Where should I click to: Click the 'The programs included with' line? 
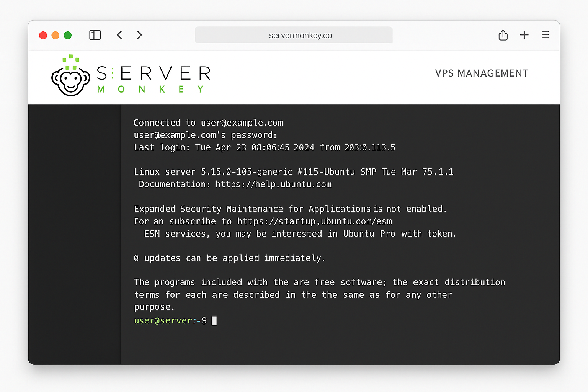[x=320, y=283]
